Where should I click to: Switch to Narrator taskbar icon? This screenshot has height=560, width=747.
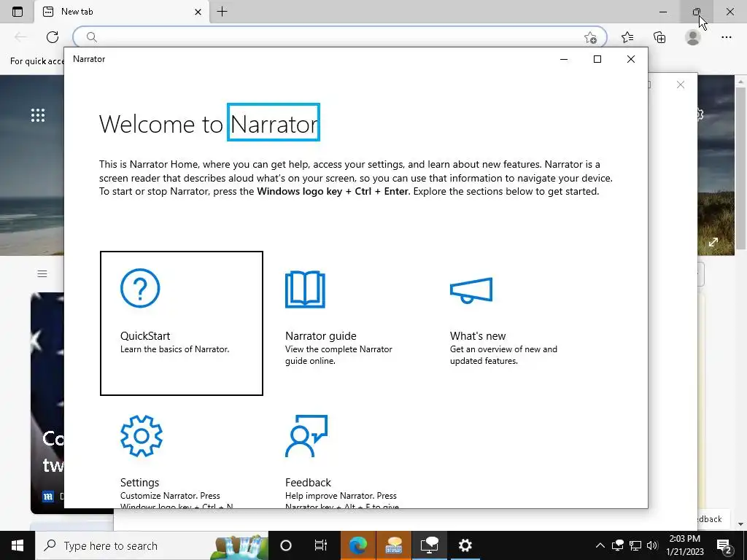click(x=429, y=545)
